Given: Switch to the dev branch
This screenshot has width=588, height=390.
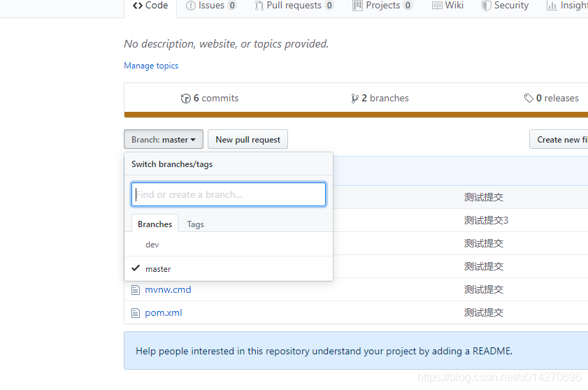Looking at the screenshot, I should [x=229, y=245].
